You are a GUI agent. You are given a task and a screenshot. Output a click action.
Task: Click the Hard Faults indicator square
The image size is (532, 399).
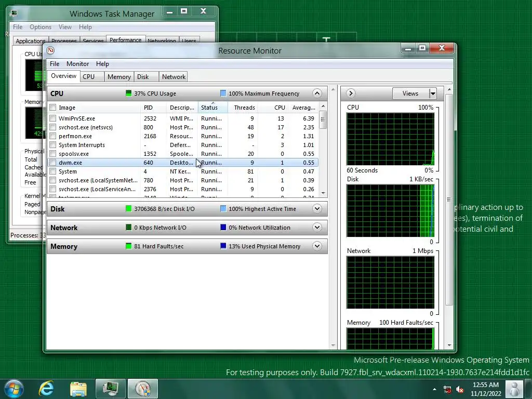pos(129,246)
